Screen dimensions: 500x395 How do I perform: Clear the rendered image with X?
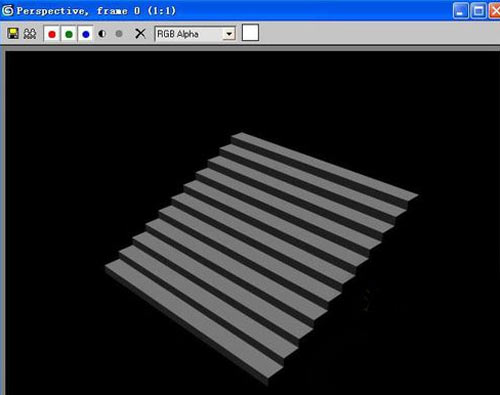pos(140,33)
